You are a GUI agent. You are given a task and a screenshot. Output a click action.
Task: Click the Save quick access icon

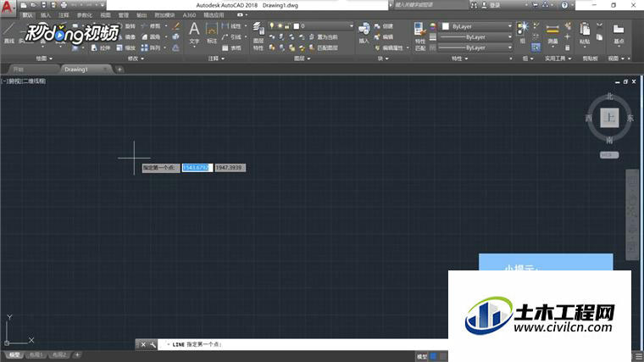[x=43, y=5]
